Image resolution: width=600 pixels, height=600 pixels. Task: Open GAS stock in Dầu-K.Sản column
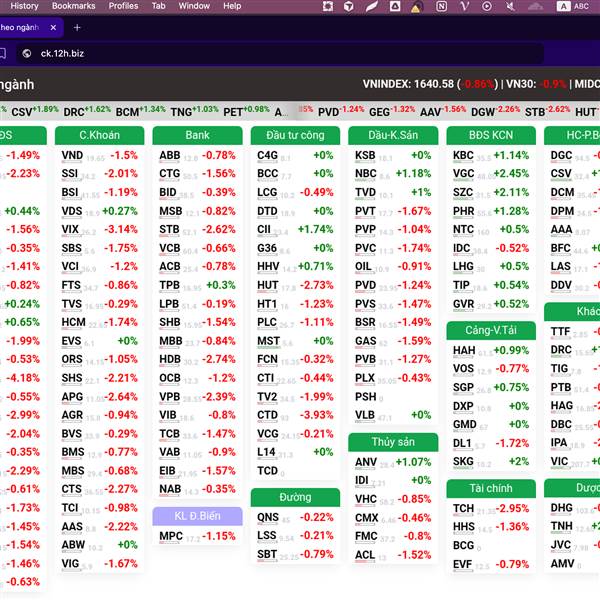[x=393, y=341]
